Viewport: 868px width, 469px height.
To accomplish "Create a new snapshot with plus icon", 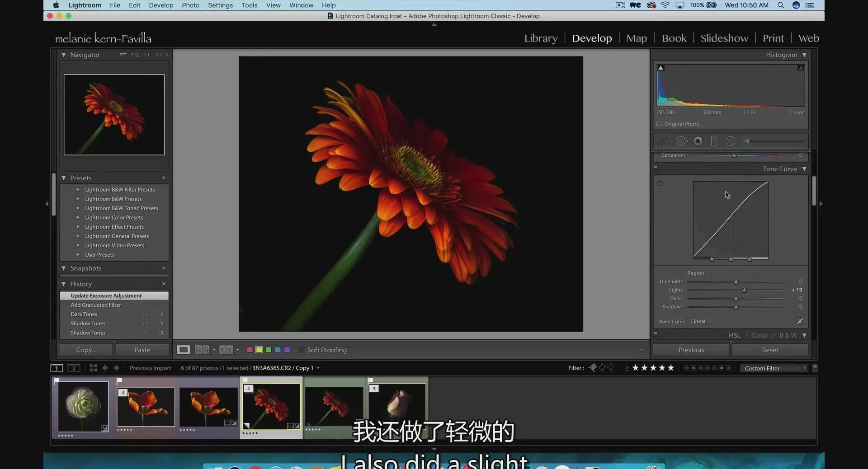I will pos(164,268).
